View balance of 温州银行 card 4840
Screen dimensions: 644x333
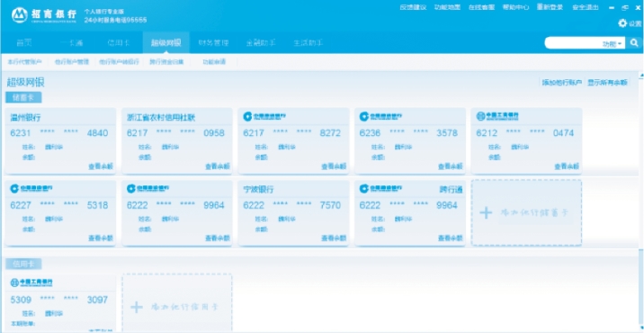(x=101, y=166)
